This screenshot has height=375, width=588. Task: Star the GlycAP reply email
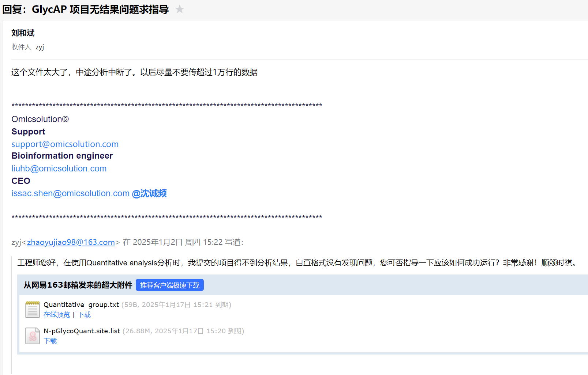tap(179, 9)
